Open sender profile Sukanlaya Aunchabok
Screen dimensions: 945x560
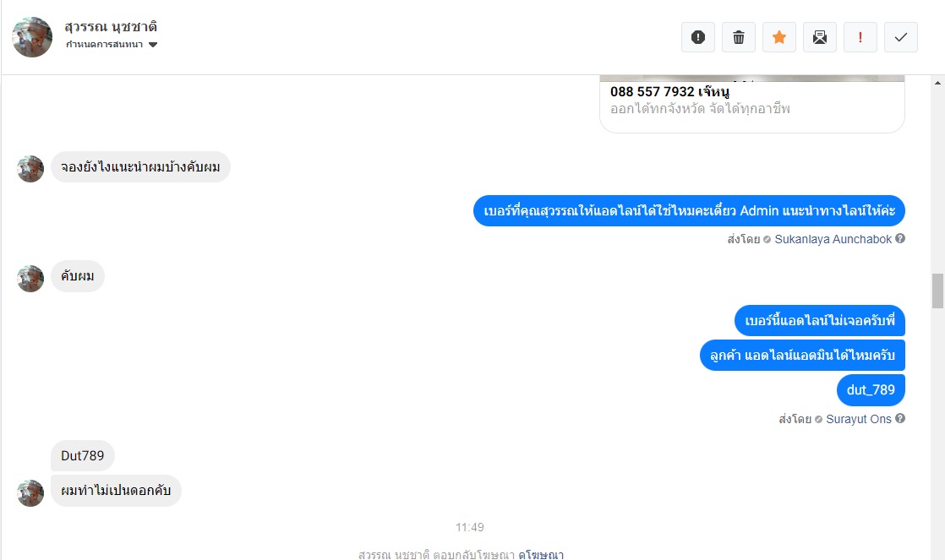point(833,239)
